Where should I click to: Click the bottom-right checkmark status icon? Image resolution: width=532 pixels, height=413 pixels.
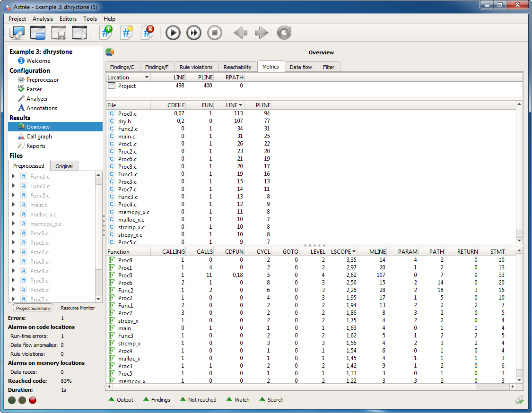519,400
